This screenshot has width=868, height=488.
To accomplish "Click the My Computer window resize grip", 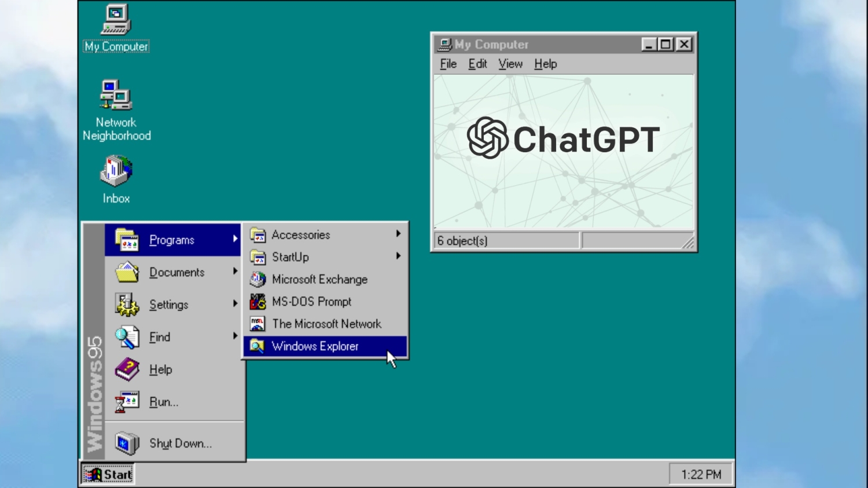I will click(687, 243).
